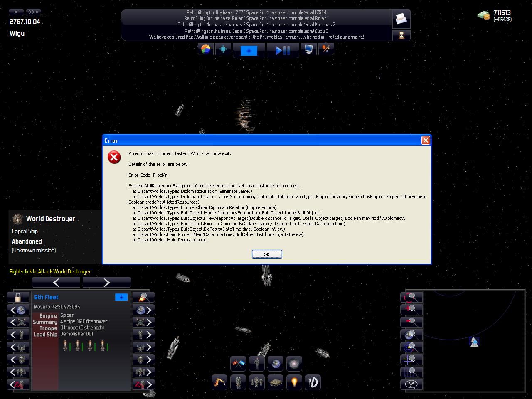This screenshot has height=399, width=532.
Task: Open characters humanoid figure icon
Action: 257,364
